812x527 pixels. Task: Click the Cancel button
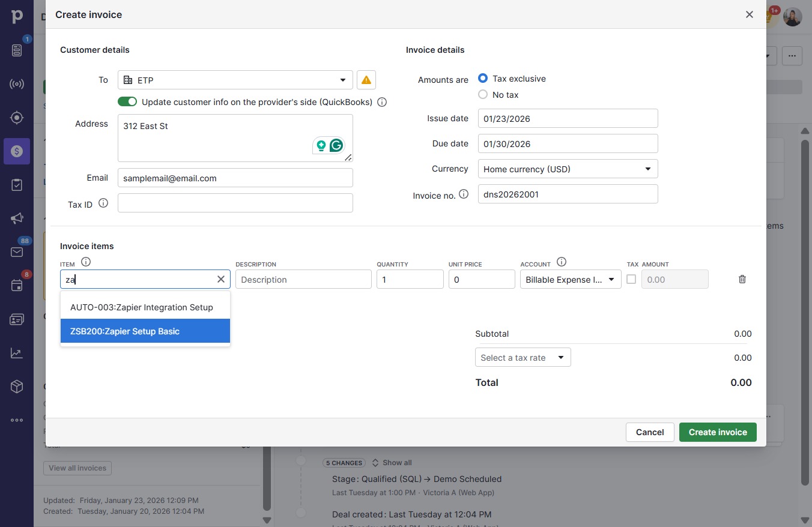coord(650,432)
